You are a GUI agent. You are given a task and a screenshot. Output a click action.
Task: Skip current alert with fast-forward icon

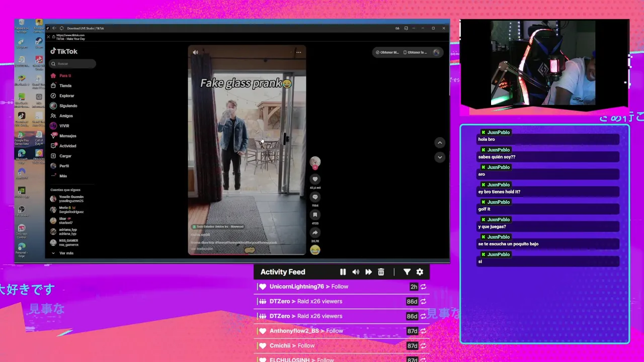tap(368, 272)
